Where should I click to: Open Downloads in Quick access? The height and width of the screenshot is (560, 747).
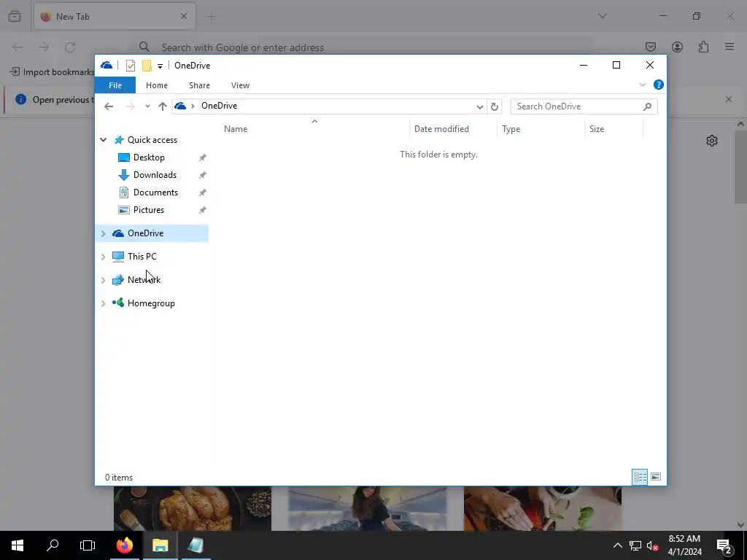click(x=155, y=175)
